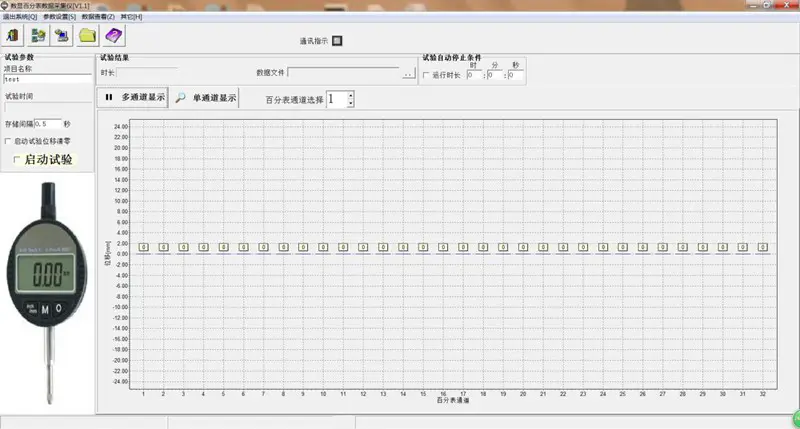Click the 试验时间 field
Image resolution: width=800 pixels, height=429 pixels.
tap(47, 107)
